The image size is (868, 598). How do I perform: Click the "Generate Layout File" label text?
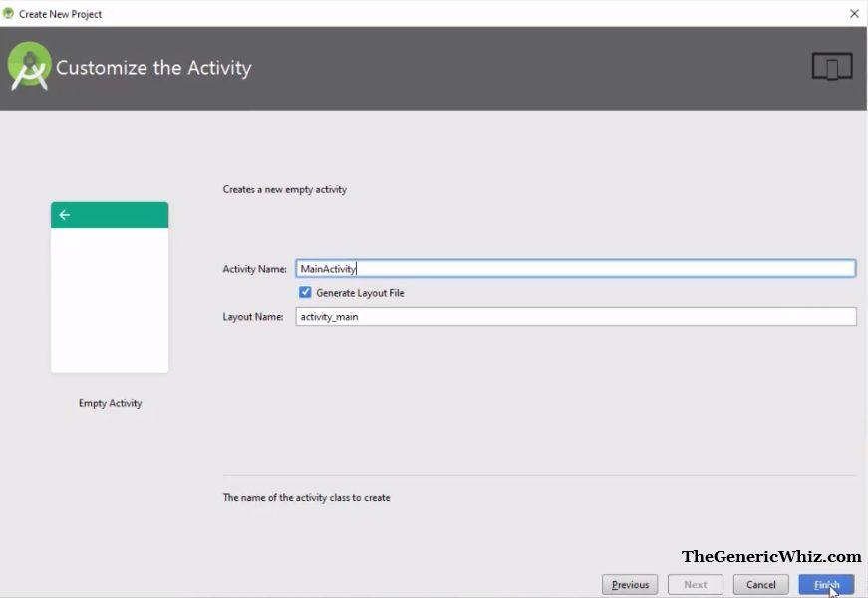360,293
